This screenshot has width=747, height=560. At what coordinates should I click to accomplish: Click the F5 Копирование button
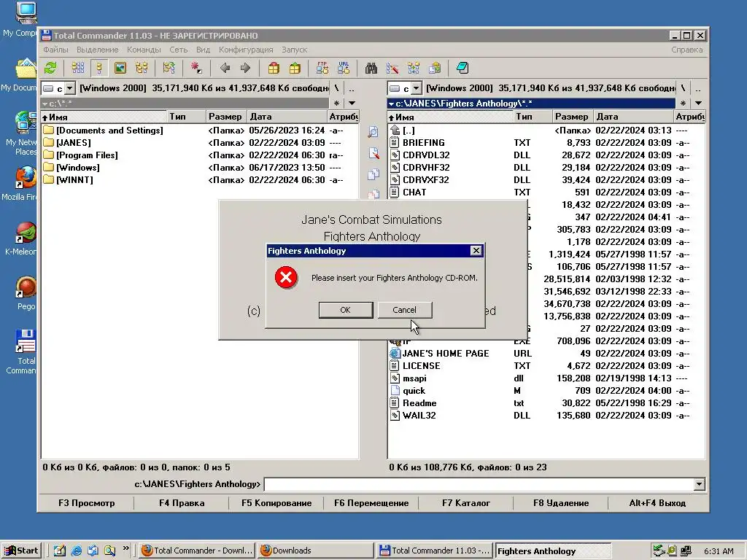pos(276,503)
